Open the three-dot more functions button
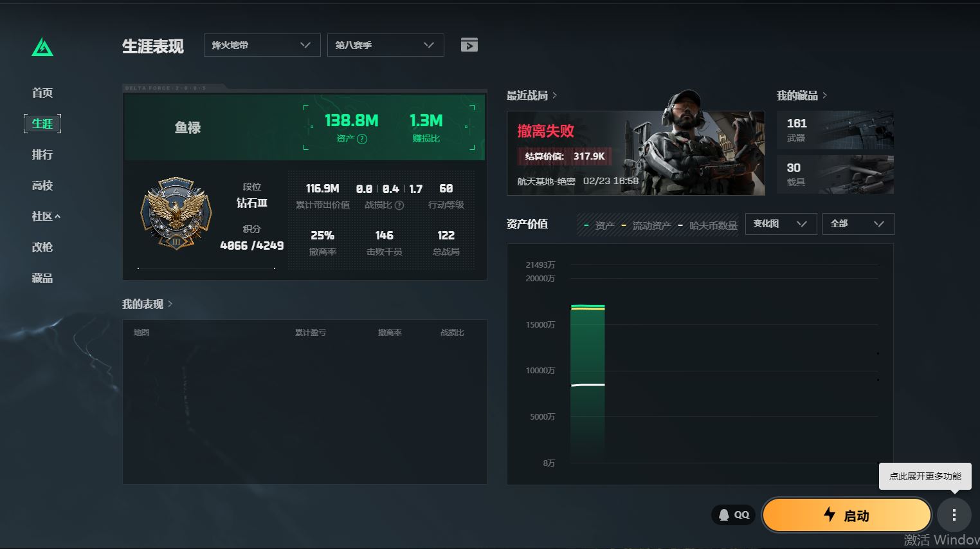The width and height of the screenshot is (980, 549). click(954, 515)
